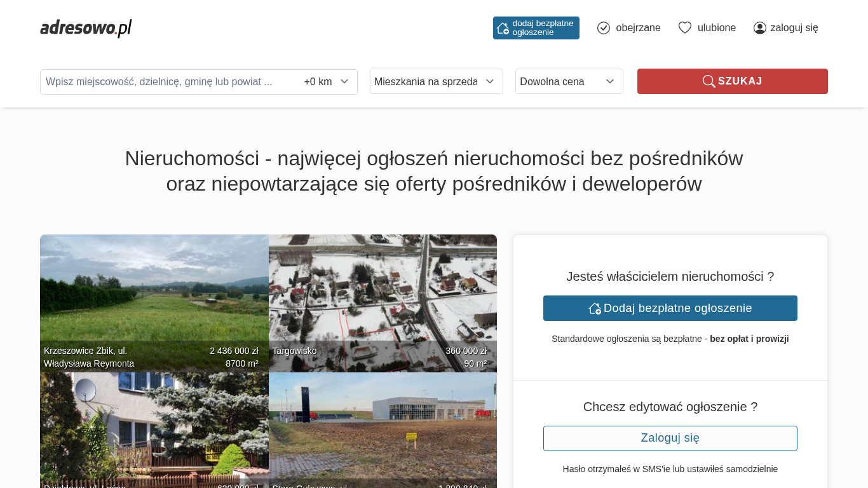Open the Mieszkania na sprzedaż dropdown
The height and width of the screenshot is (488, 868).
[436, 81]
